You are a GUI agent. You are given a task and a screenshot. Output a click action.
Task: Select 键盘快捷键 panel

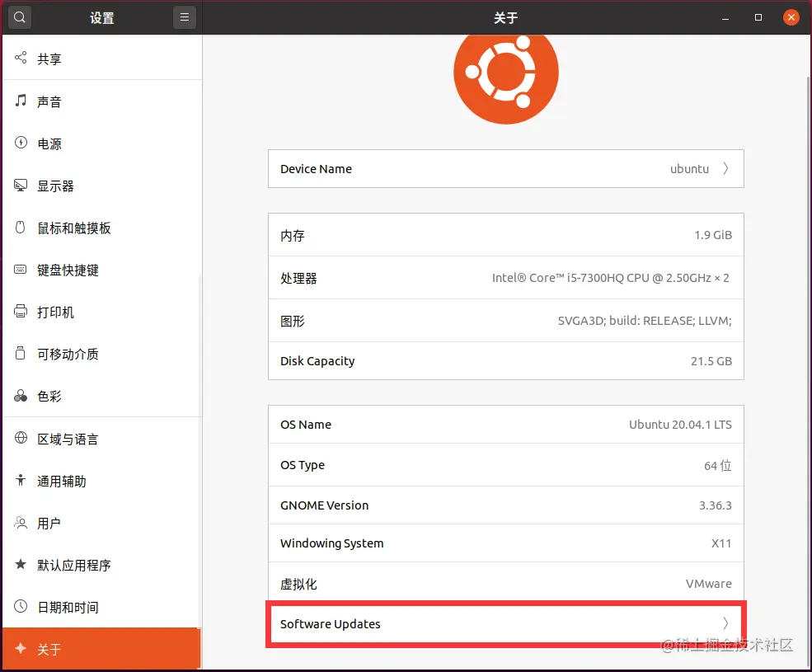(102, 270)
